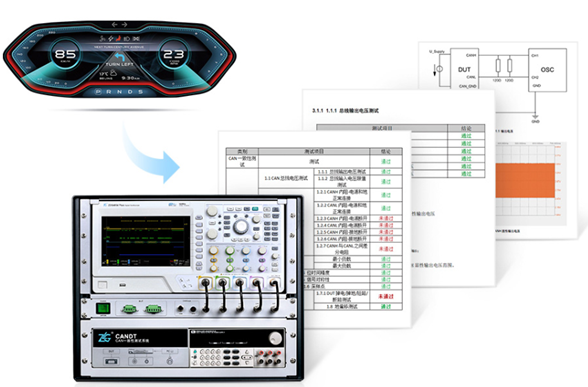Click the green channel 2 knob on the oscilloscope
Image resolution: width=588 pixels, height=387 pixels.
coord(230,250)
